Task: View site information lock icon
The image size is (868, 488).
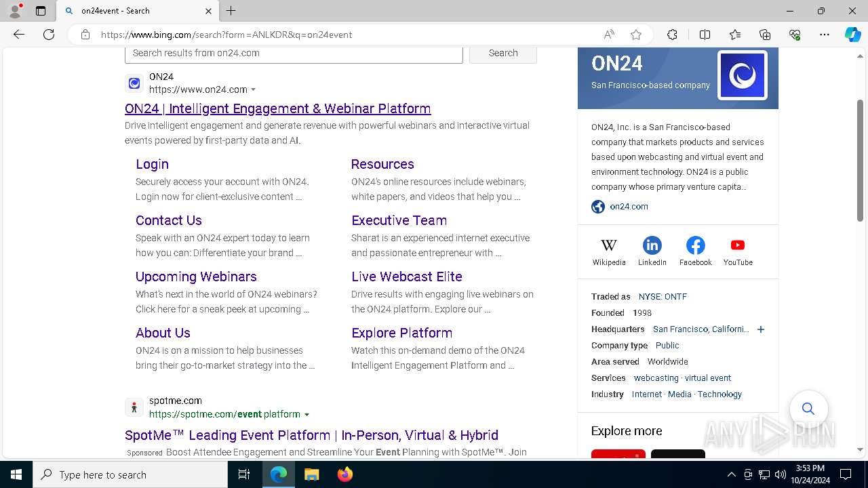Action: (85, 35)
